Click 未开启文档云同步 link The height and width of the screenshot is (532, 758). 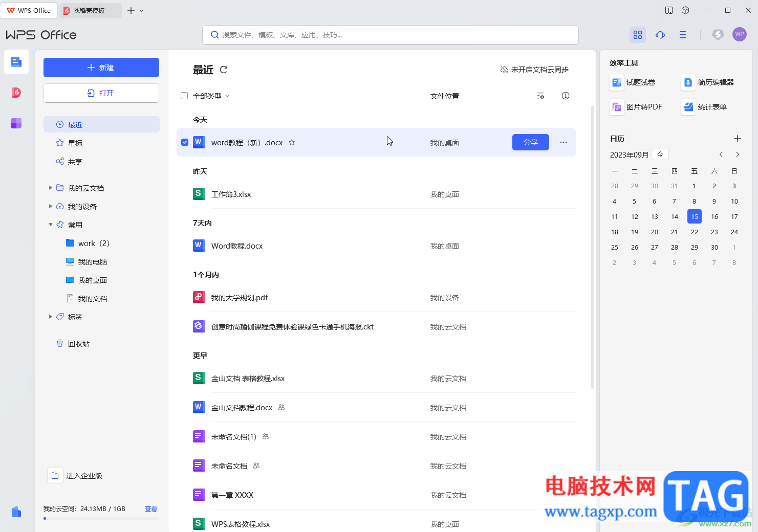click(x=534, y=70)
